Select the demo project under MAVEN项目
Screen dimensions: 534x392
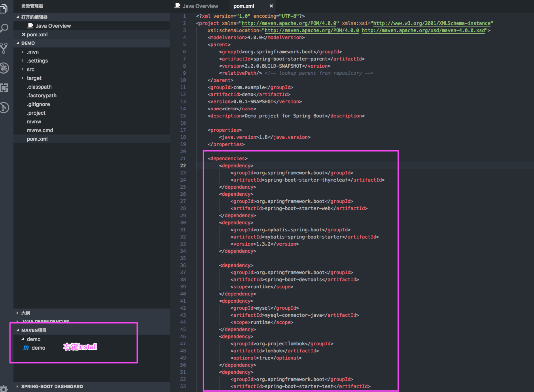(x=33, y=339)
